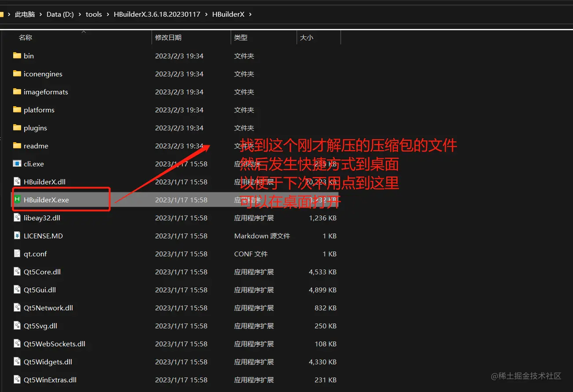Image resolution: width=573 pixels, height=392 pixels.
Task: Sort files by 名称 column header
Action: point(25,38)
